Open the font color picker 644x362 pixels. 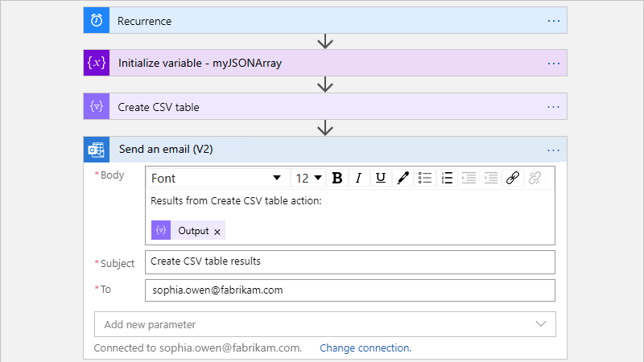[403, 178]
